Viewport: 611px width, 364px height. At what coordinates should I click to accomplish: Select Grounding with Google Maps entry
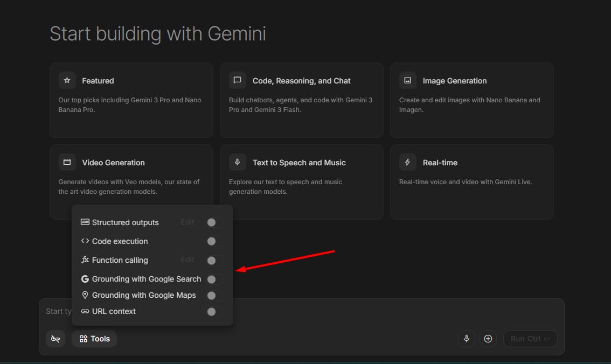coord(143,295)
